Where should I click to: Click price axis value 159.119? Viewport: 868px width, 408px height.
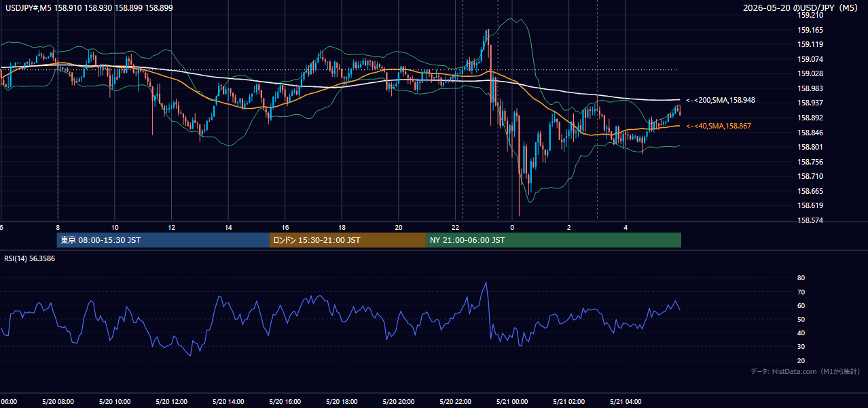tap(810, 44)
